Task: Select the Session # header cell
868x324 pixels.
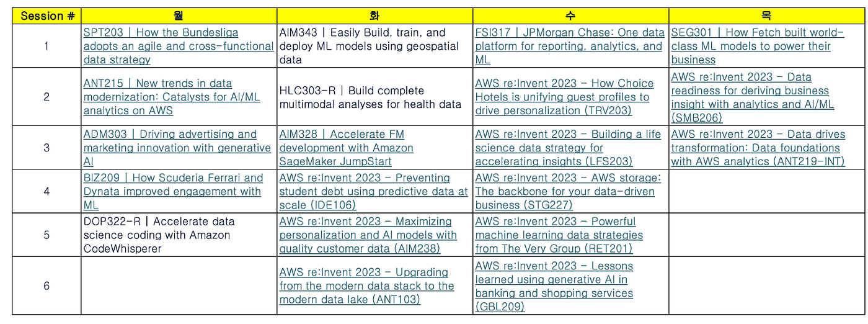Action: point(46,16)
